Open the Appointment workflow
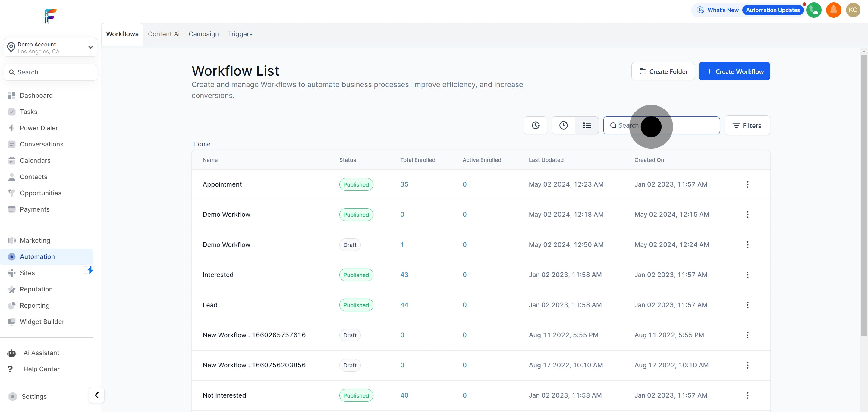Image resolution: width=868 pixels, height=412 pixels. pos(222,184)
